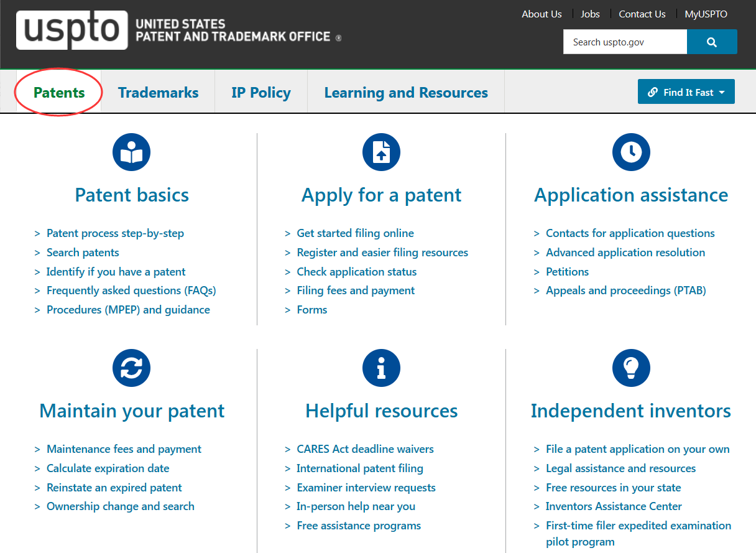Image resolution: width=756 pixels, height=553 pixels.
Task: Open Examiner interview requests
Action: pos(366,488)
